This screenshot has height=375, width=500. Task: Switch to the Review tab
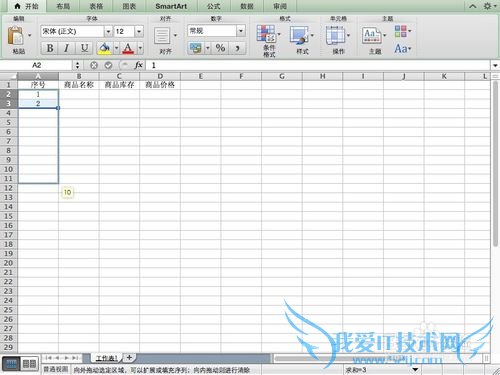280,6
